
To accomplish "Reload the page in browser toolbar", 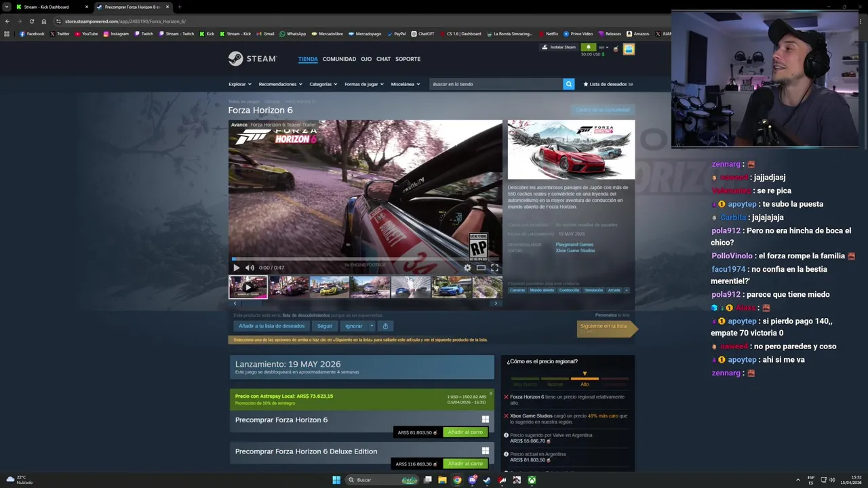I will click(31, 21).
